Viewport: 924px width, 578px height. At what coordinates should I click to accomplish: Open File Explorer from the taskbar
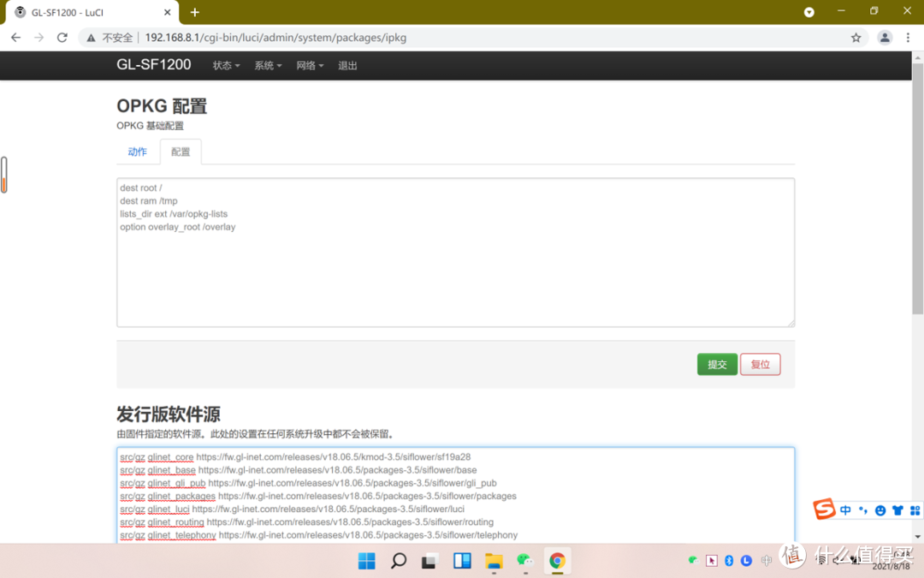494,561
